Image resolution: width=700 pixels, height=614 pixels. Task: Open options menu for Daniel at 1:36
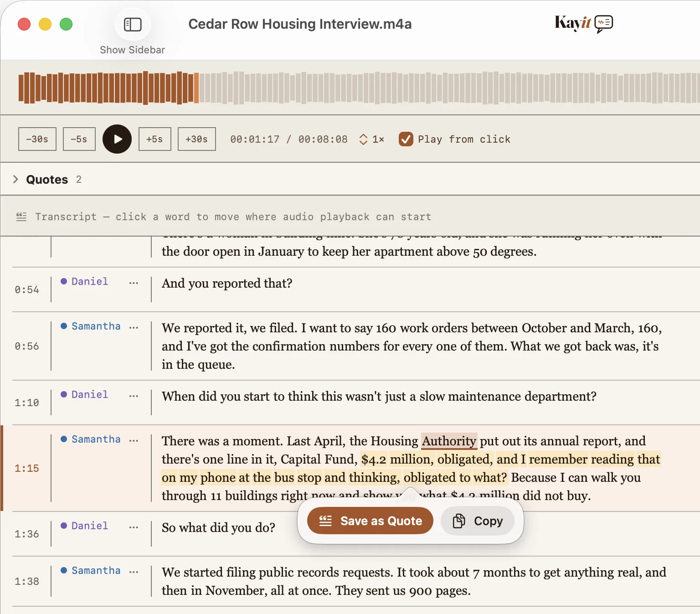(134, 527)
